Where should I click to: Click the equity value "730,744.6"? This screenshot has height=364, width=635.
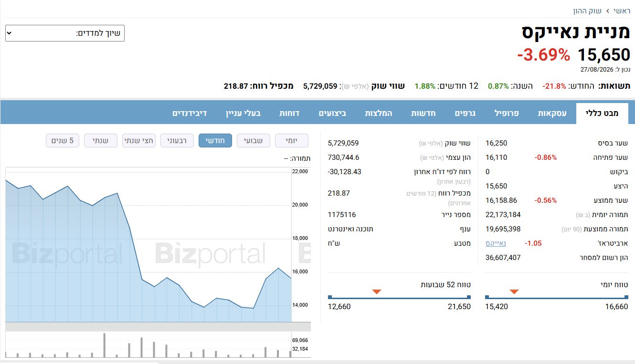344,157
